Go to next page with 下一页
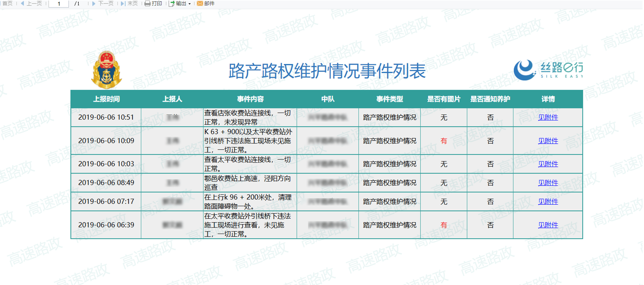The image size is (644, 285). coord(103,3)
